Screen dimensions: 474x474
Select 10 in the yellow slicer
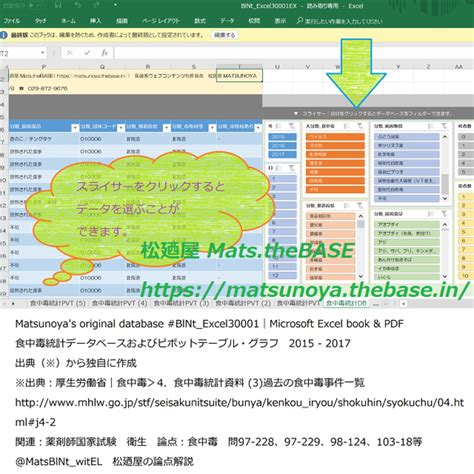466,276
